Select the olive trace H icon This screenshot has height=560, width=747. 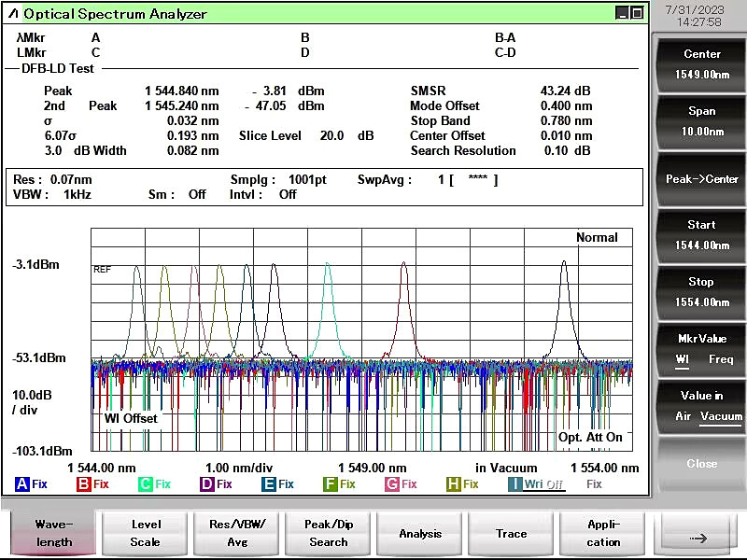pyautogui.click(x=454, y=484)
